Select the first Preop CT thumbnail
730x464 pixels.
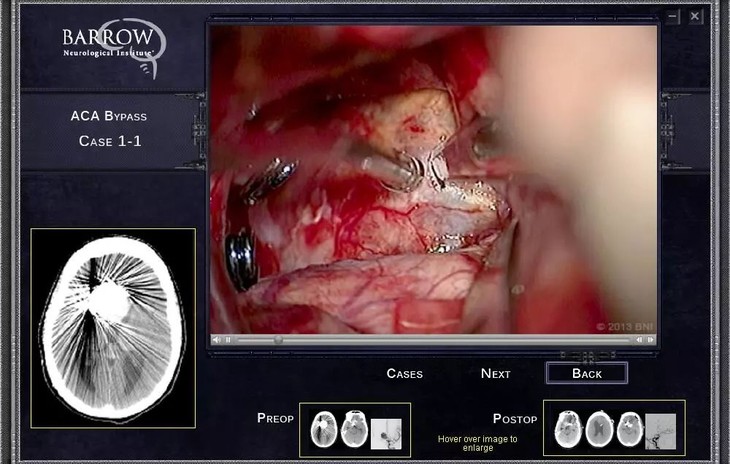pyautogui.click(x=324, y=430)
